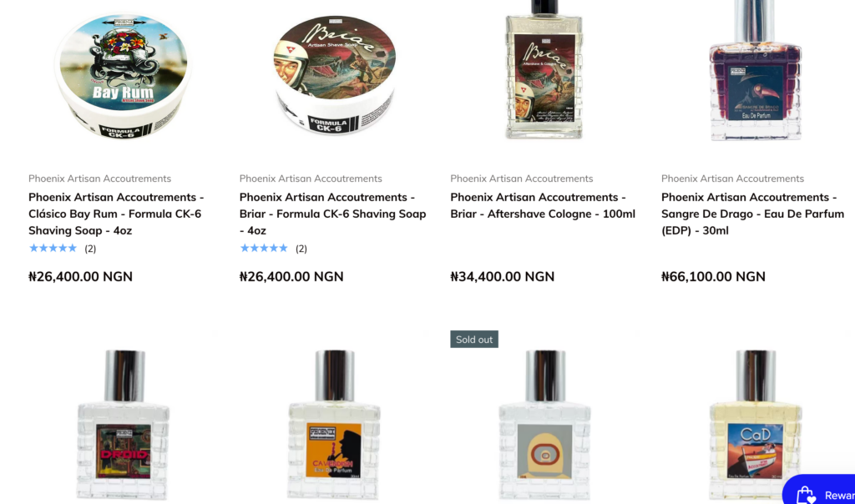The image size is (855, 504).
Task: Select the sold out perfume bottle image
Action: coord(544,425)
